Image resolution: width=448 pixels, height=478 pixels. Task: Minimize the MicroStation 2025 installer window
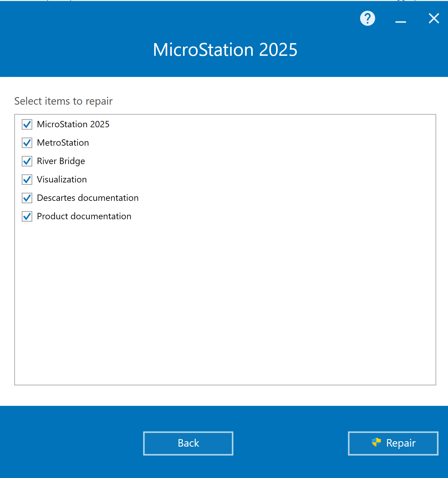pyautogui.click(x=401, y=21)
